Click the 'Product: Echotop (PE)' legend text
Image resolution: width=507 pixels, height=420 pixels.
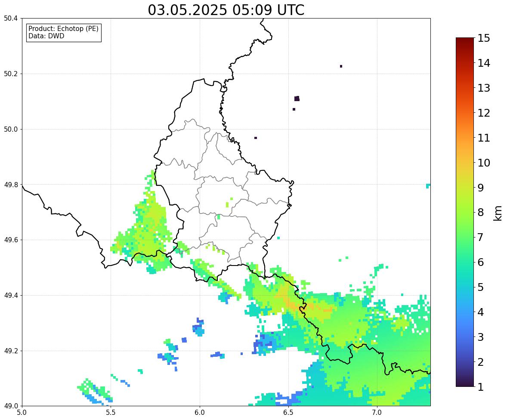click(63, 29)
